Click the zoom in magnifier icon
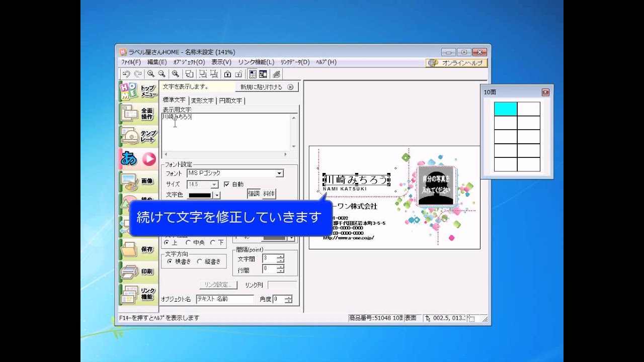This screenshot has width=644, height=362. point(150,74)
